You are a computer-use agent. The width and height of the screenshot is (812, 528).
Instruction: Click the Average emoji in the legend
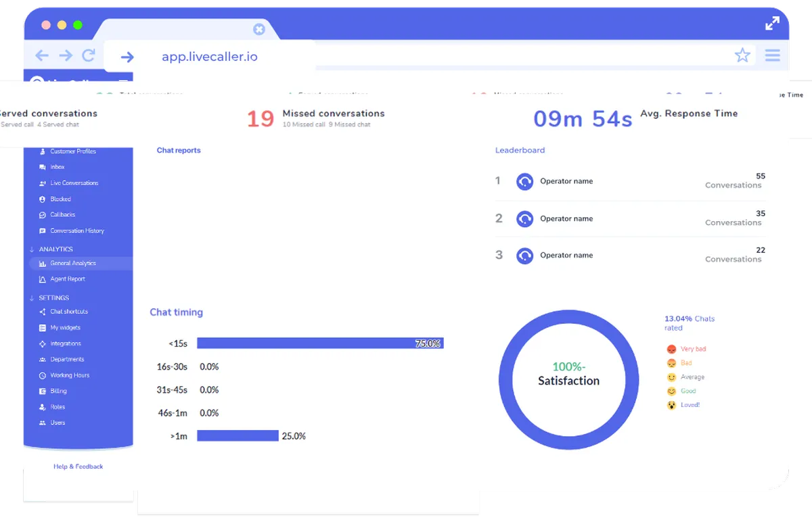pyautogui.click(x=671, y=377)
